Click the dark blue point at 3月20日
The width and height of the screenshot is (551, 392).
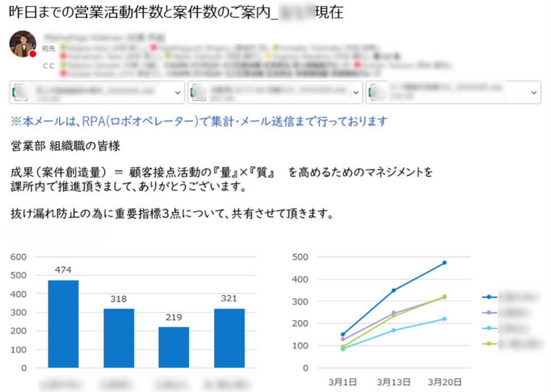(x=444, y=263)
